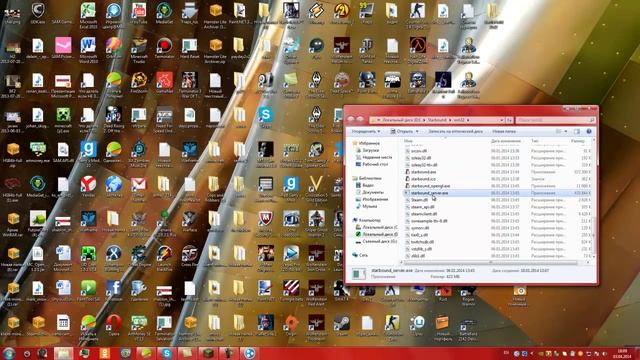Expand the arrow beside Открыть
640x360 pixels.
tap(417, 131)
